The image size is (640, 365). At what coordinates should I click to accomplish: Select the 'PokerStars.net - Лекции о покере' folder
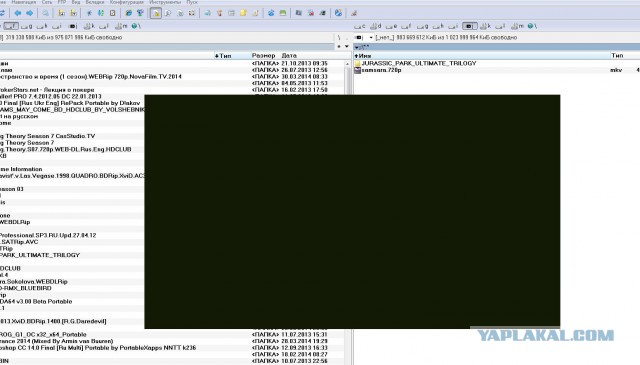47,90
